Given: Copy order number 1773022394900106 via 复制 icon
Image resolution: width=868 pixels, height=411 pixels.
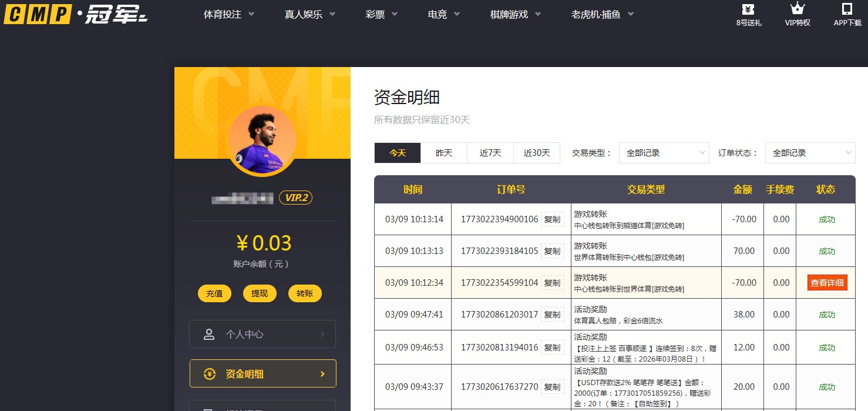Looking at the screenshot, I should click(552, 219).
